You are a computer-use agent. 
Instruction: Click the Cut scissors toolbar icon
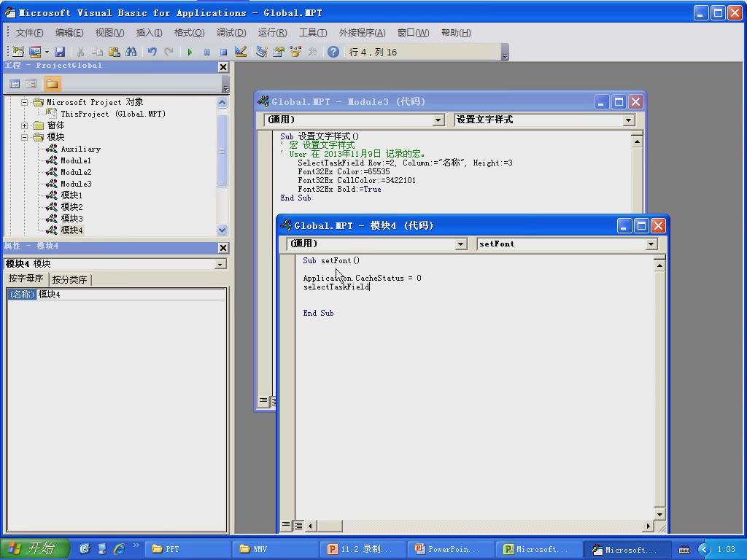coord(80,52)
